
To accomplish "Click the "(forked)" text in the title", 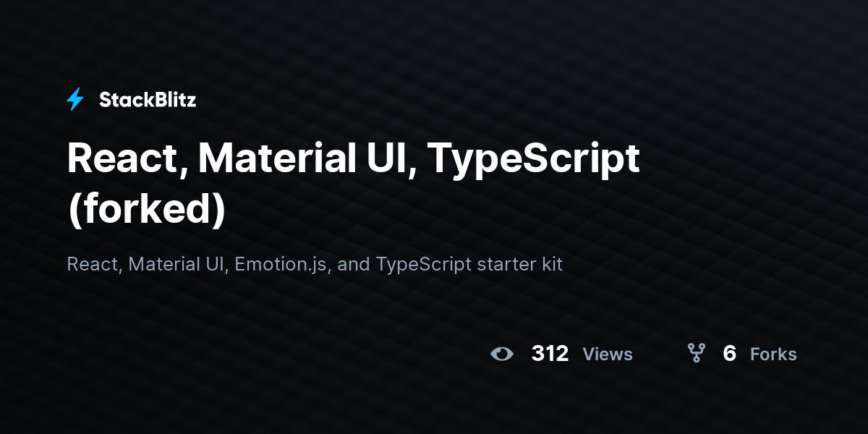I will [x=146, y=209].
